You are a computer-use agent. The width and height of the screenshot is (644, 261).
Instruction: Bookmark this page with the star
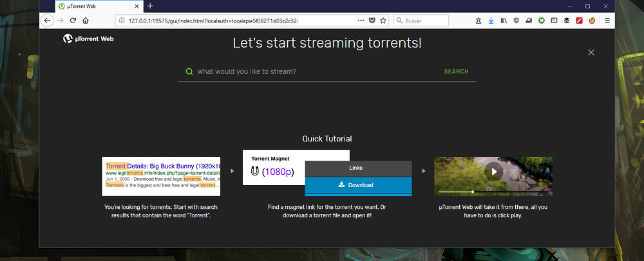tap(383, 21)
